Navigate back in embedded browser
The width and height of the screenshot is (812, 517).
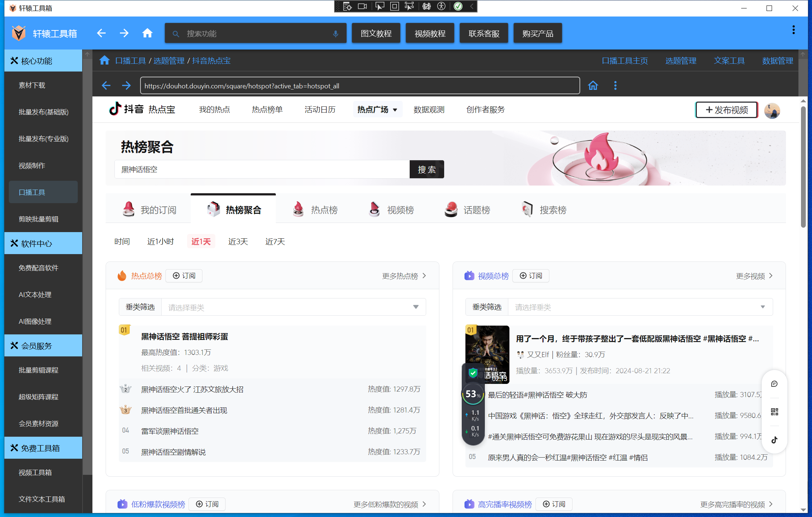coord(106,86)
